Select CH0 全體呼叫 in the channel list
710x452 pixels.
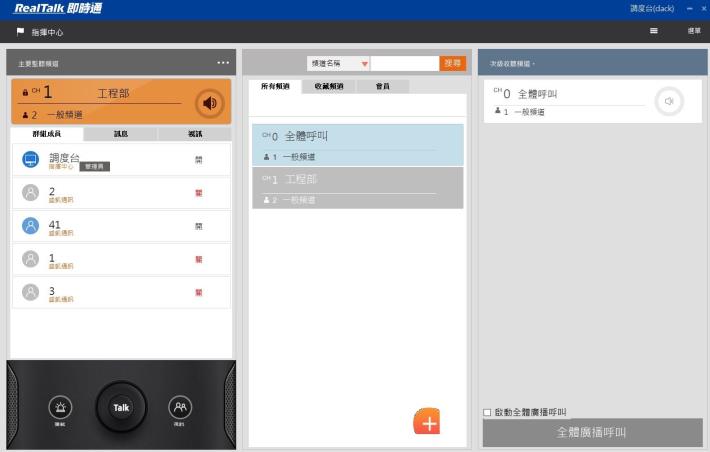(358, 145)
